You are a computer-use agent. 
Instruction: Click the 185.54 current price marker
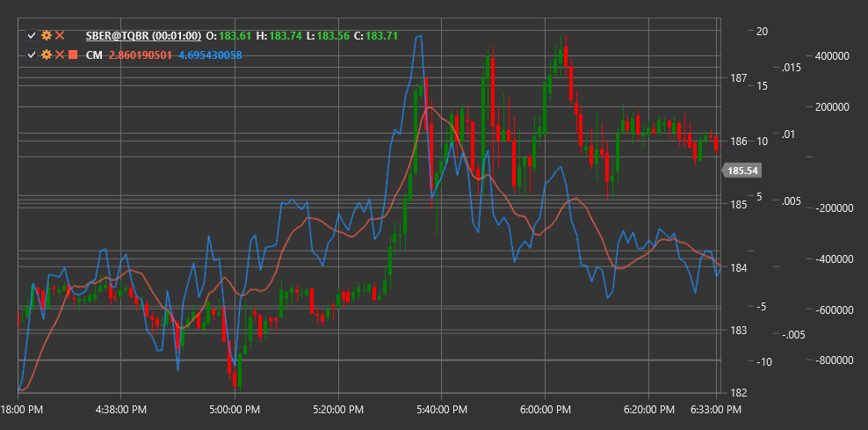tap(742, 171)
